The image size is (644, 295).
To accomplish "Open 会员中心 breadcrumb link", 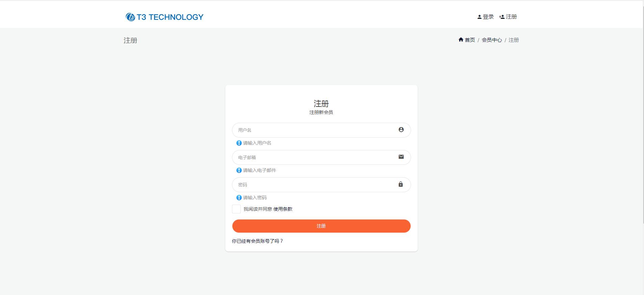I will (x=492, y=40).
